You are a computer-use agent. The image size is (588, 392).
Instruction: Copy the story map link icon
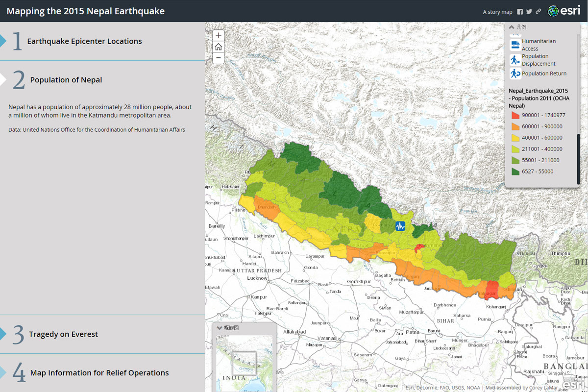pyautogui.click(x=538, y=12)
